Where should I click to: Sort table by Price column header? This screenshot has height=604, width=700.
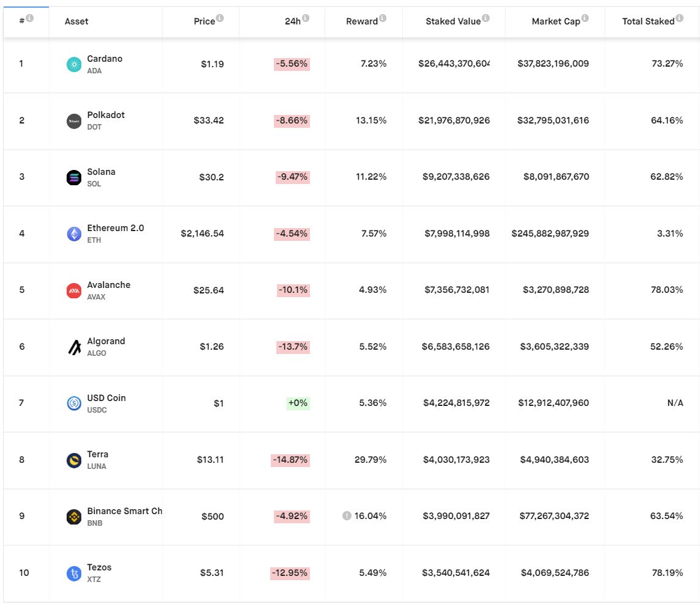coord(204,21)
